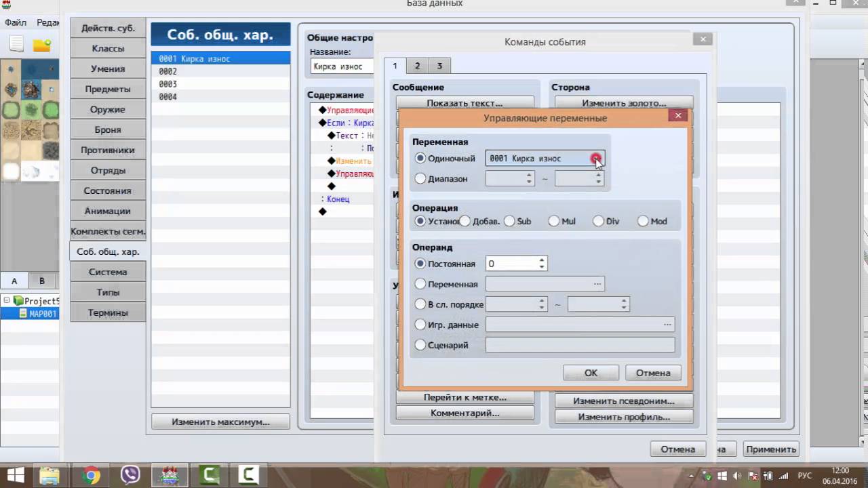Select the Сценарий radio button
The image size is (868, 488).
(420, 345)
